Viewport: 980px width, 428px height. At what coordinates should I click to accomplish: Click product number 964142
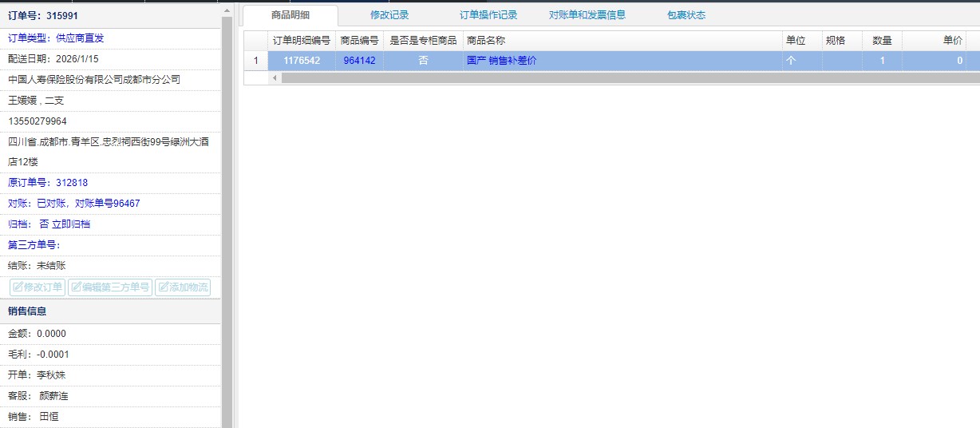[x=359, y=61]
